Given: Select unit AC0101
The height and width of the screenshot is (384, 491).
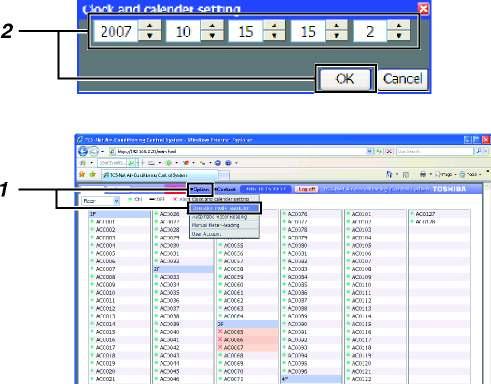Looking at the screenshot, I should [362, 214].
